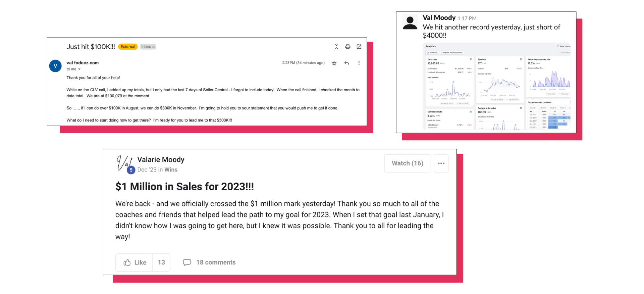Enable Auto-refresh in the Analytics dashboard
Viewport: 644px width, 294px height.
559,53
